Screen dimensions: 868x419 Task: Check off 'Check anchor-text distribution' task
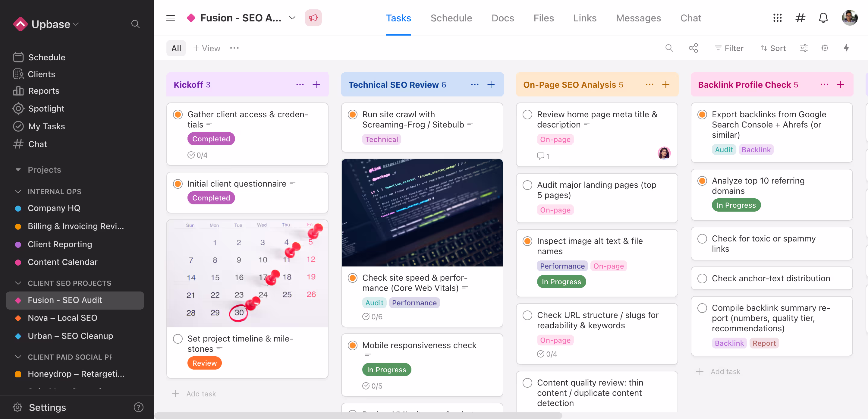point(702,279)
